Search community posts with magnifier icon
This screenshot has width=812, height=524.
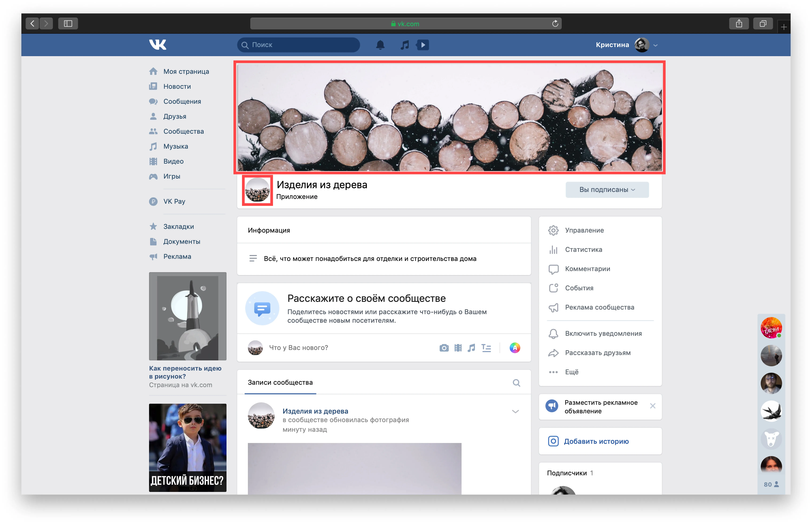(x=516, y=383)
